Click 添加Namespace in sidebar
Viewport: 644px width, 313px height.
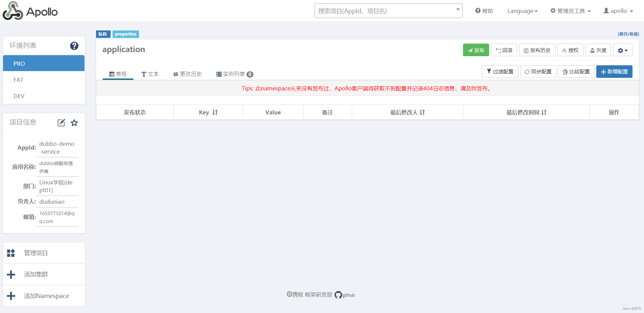44,296
